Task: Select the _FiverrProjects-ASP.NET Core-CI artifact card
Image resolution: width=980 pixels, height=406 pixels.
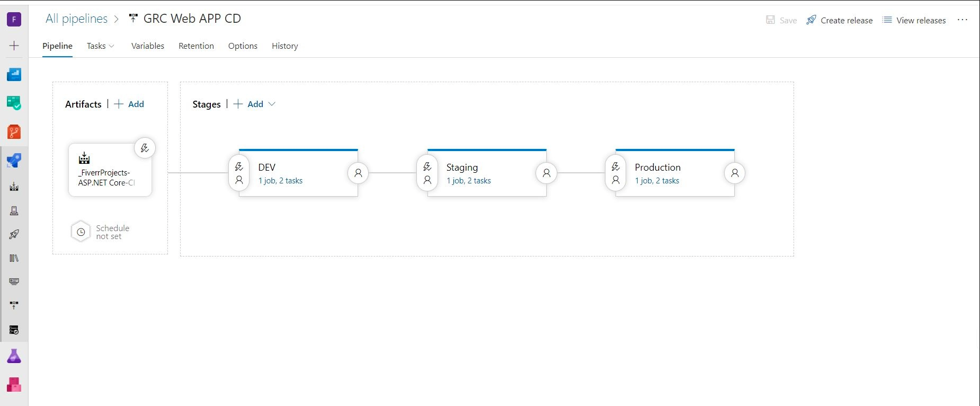Action: pos(110,170)
